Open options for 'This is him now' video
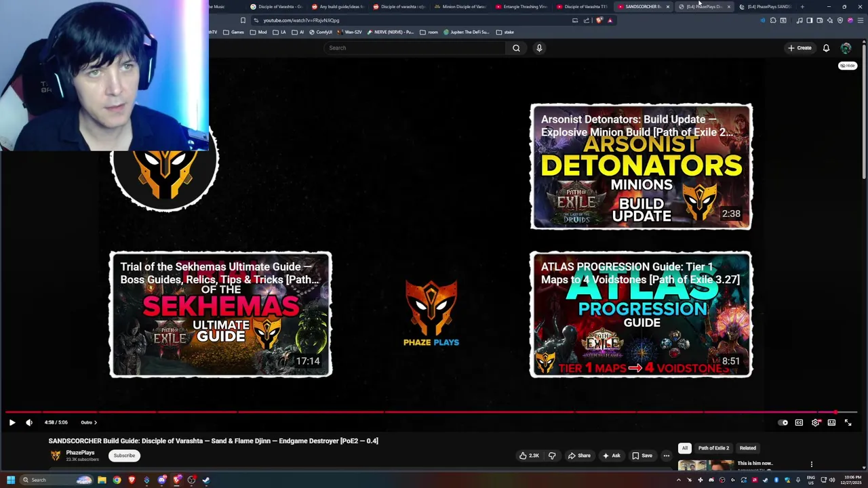The width and height of the screenshot is (868, 488). click(x=811, y=464)
